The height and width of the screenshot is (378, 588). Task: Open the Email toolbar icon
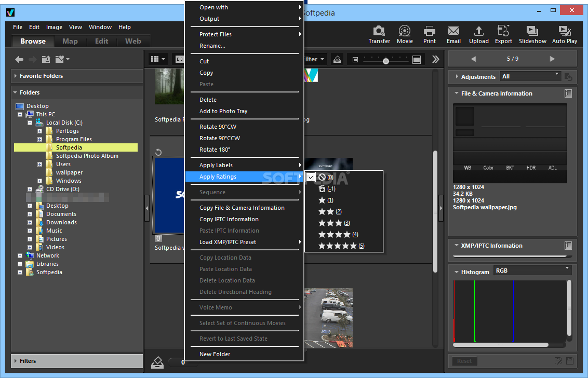pos(453,34)
